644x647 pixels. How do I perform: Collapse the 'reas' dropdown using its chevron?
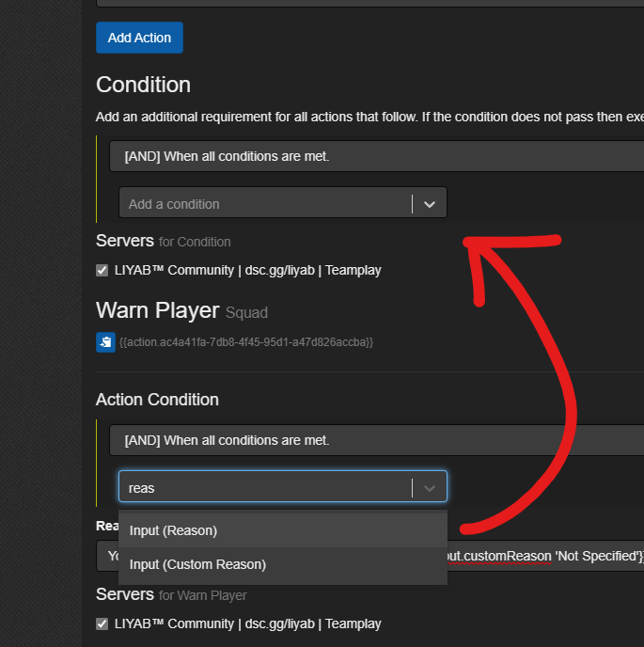click(430, 487)
